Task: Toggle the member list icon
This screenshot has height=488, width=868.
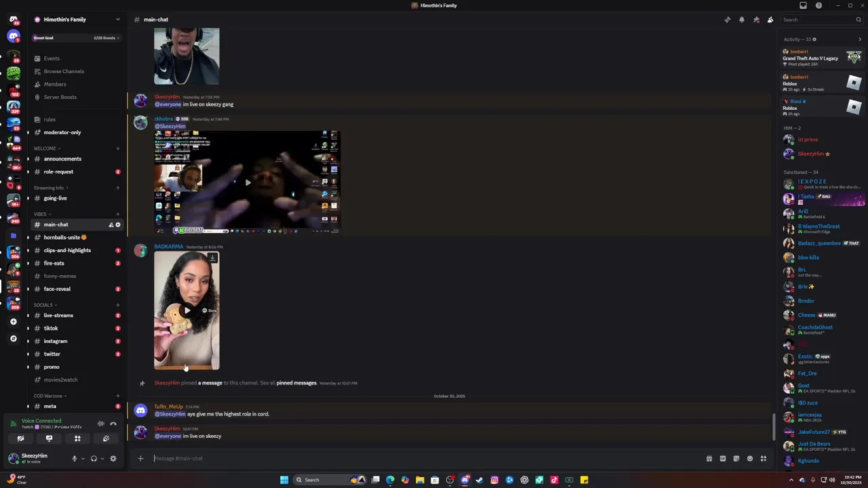Action: (770, 20)
